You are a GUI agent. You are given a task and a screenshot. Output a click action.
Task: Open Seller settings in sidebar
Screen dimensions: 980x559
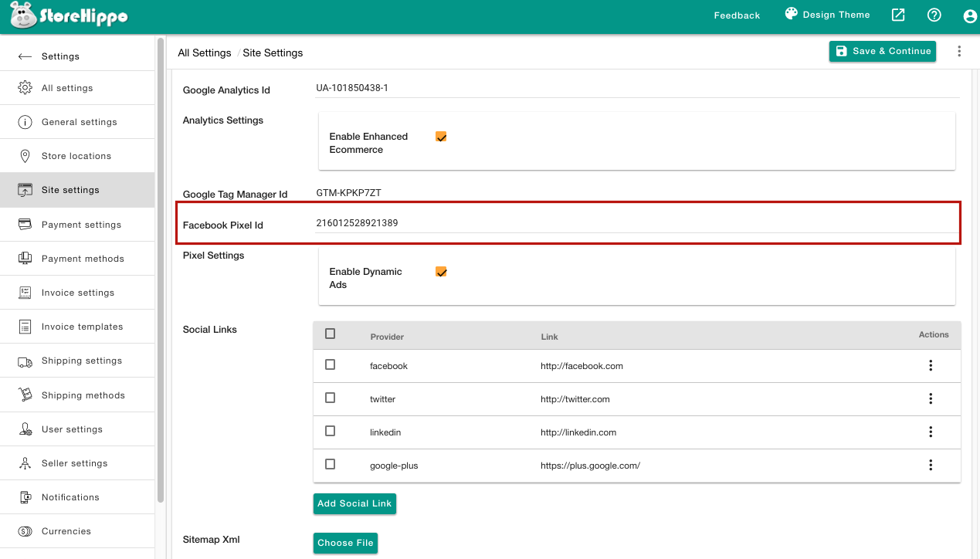coord(77,463)
